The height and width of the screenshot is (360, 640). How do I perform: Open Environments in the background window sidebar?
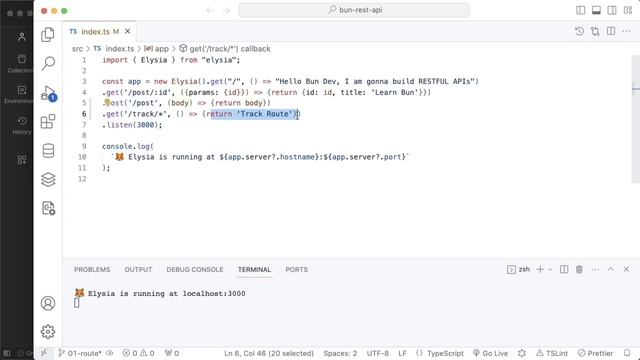pyautogui.click(x=19, y=94)
